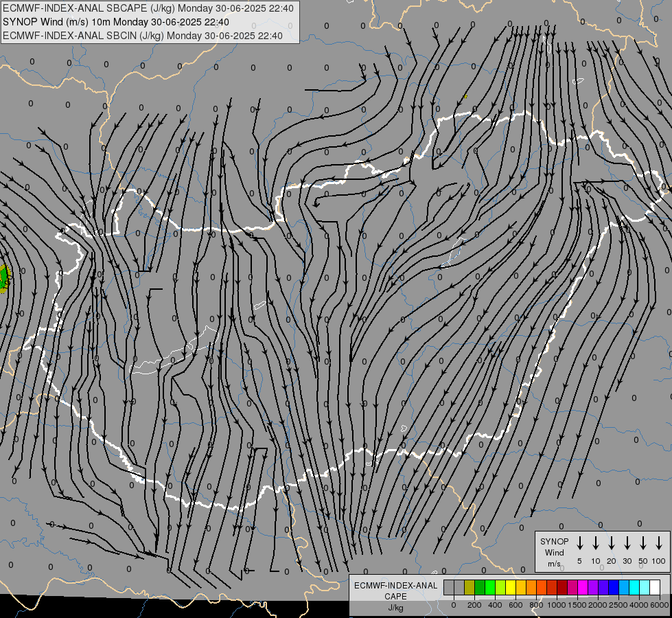This screenshot has height=618, width=672.
Task: Click the '2000' tick label on CAPE scale
Action: pyautogui.click(x=598, y=605)
